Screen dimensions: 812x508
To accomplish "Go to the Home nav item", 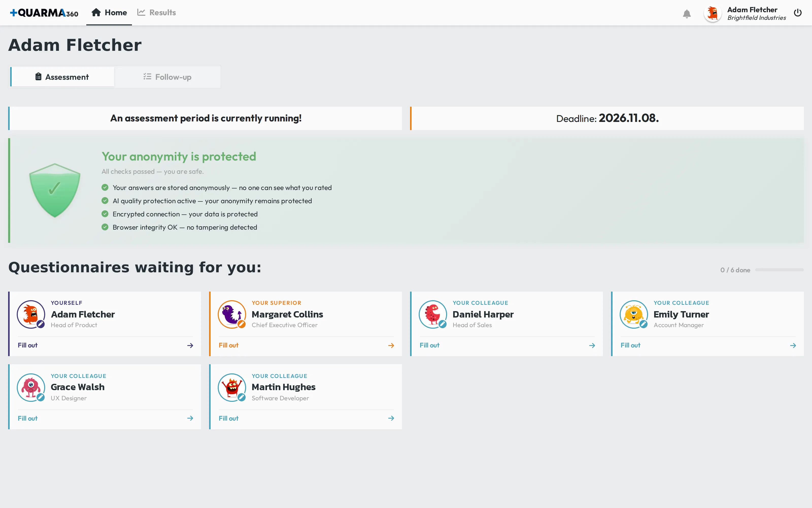I will 109,13.
